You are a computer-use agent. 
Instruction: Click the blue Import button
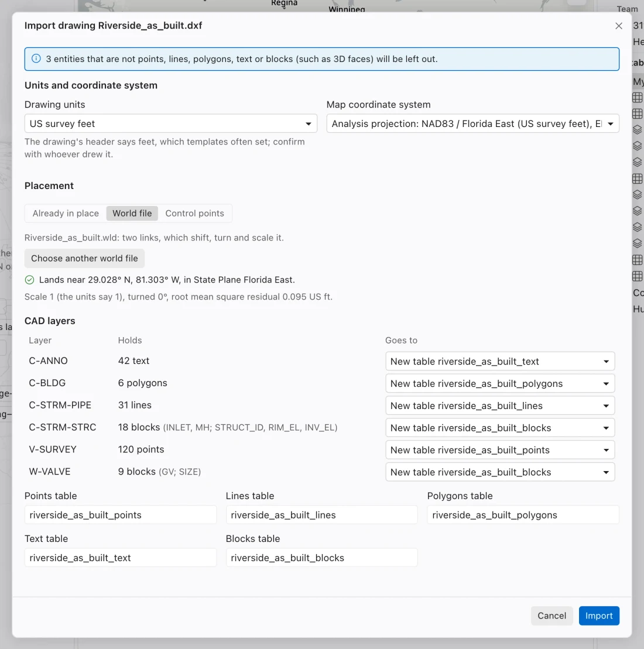(599, 616)
